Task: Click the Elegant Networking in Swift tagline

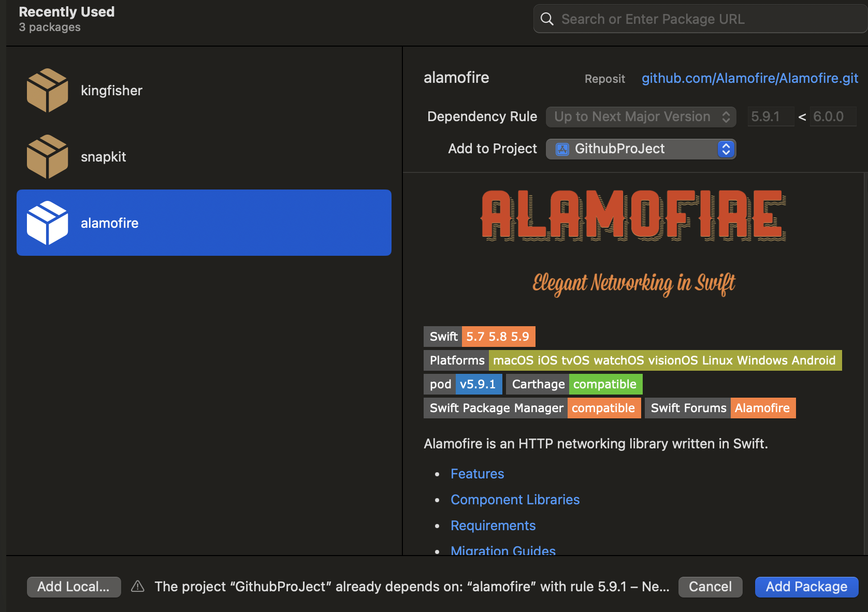Action: [634, 284]
